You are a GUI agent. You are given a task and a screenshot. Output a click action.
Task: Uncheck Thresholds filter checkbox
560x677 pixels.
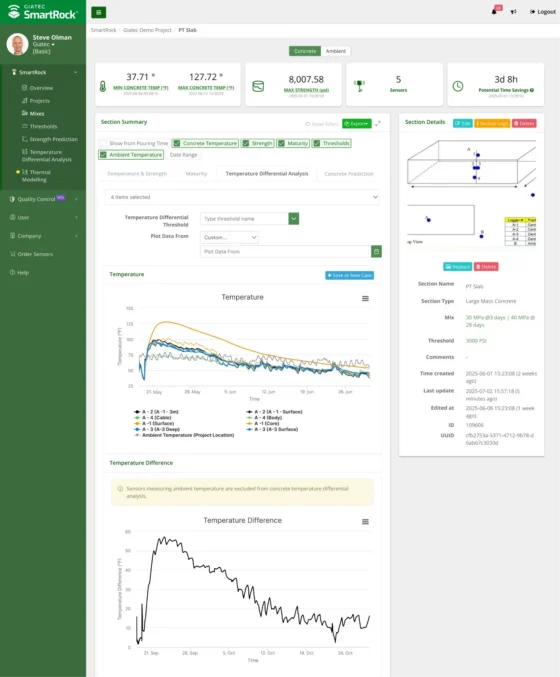317,143
